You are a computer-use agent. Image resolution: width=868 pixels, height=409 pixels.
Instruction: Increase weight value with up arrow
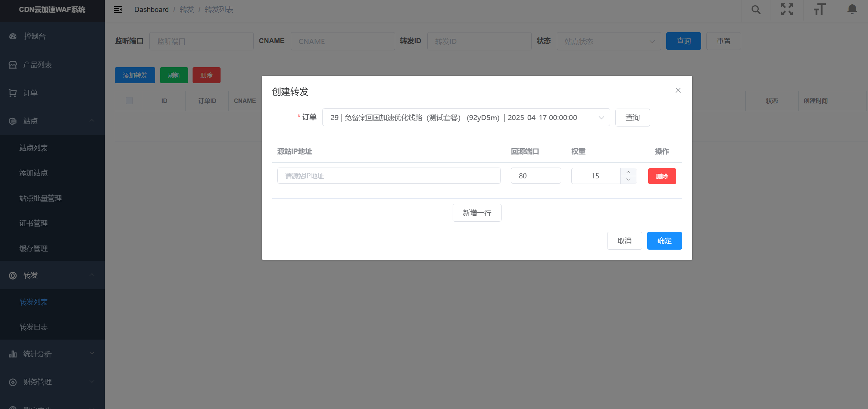[628, 172]
